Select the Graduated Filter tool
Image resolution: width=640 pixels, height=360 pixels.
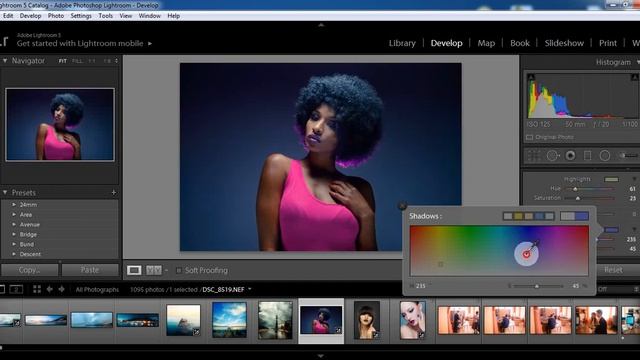[587, 156]
